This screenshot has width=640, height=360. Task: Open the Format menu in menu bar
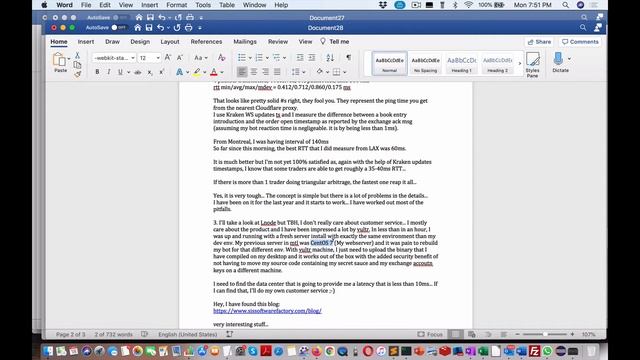(x=176, y=5)
